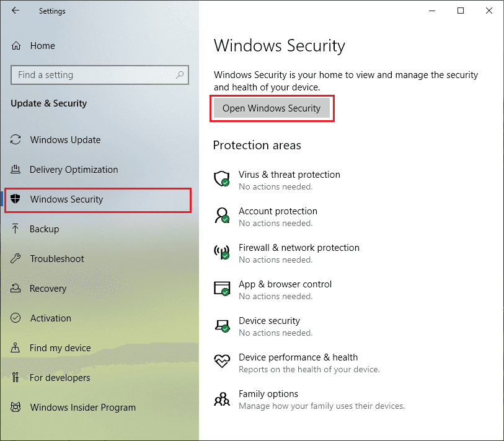Open For developers settings
The height and width of the screenshot is (441, 504).
point(60,377)
